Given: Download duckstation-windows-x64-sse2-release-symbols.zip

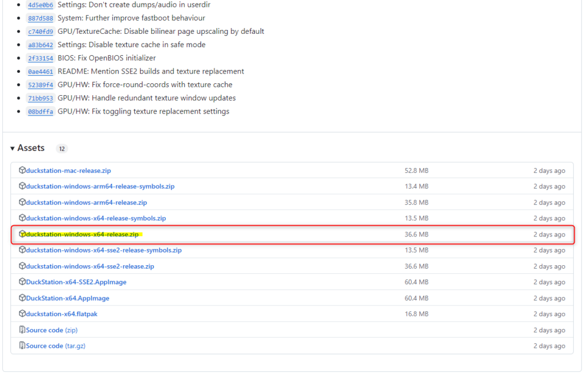Looking at the screenshot, I should tap(103, 250).
